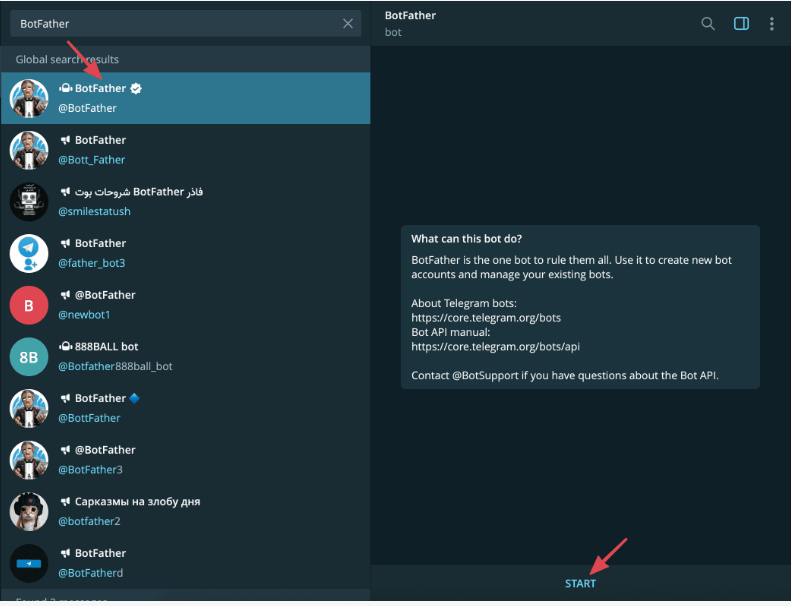Click the dark avatar of @BotFatherd
This screenshot has height=606, width=791.
29,563
